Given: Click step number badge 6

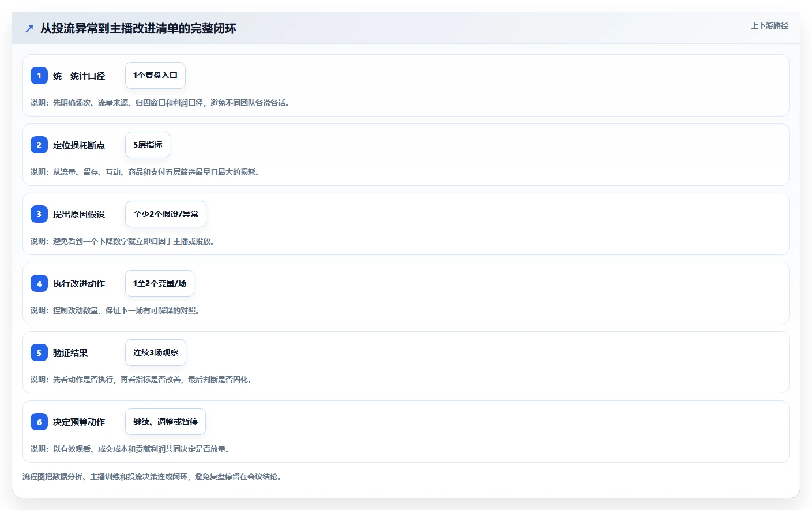Looking at the screenshot, I should click(x=39, y=422).
